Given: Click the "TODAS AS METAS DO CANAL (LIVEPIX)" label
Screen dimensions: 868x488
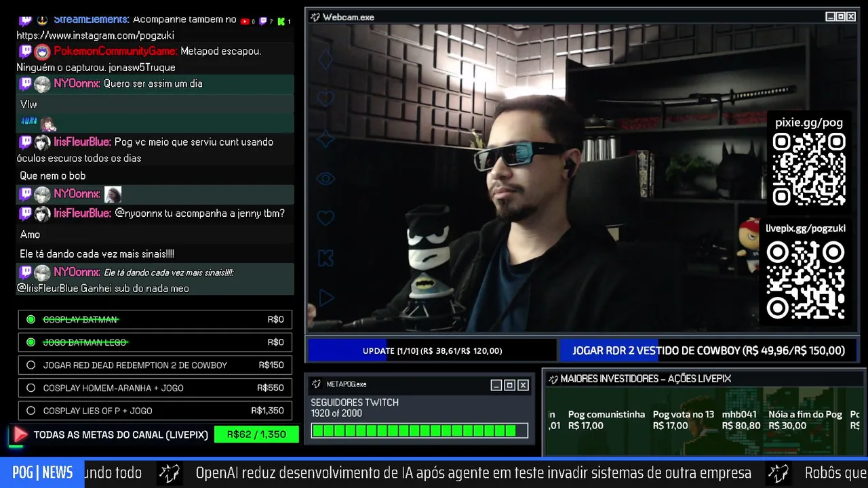Looking at the screenshot, I should tap(121, 434).
